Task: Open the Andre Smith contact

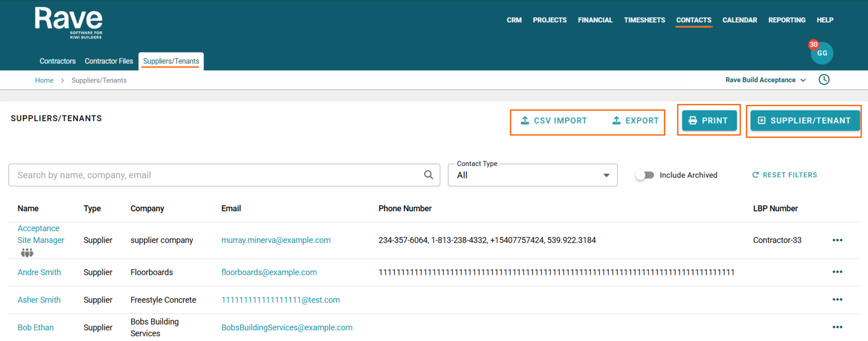Action: tap(39, 272)
